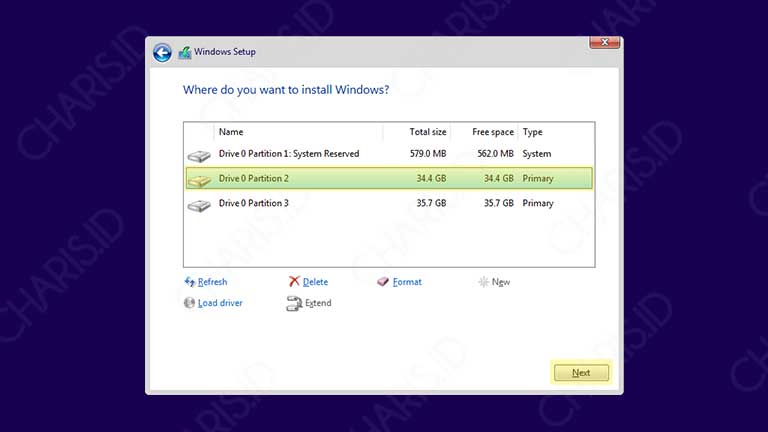Select the Extend option
The width and height of the screenshot is (768, 432).
318,303
